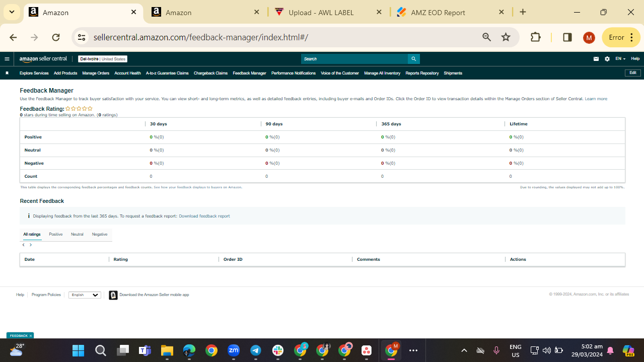The image size is (644, 362).
Task: Show hidden system tray icons
Action: click(x=464, y=350)
